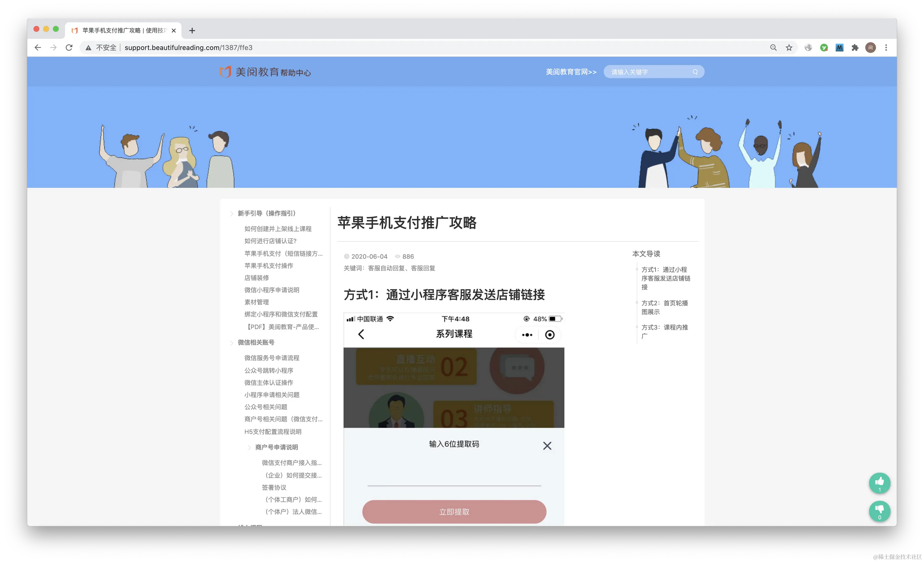
Task: Click the browser address bar URL
Action: [188, 48]
